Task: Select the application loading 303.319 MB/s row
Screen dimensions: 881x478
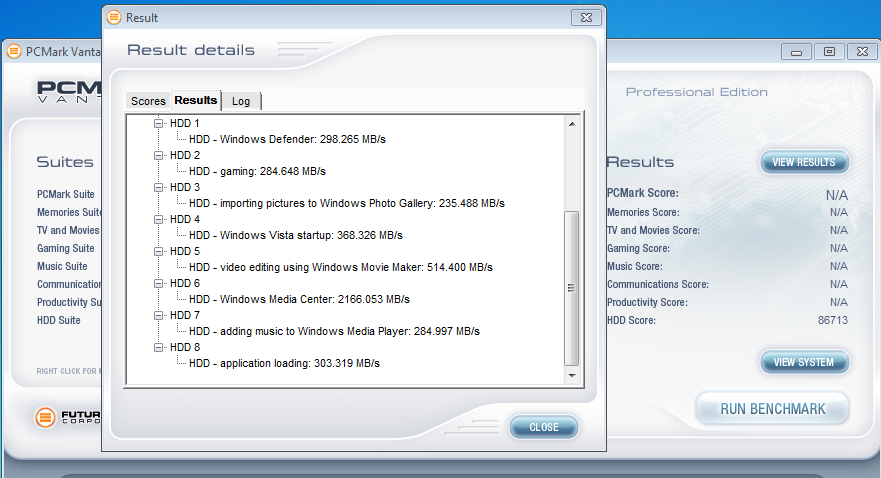Action: coord(284,363)
